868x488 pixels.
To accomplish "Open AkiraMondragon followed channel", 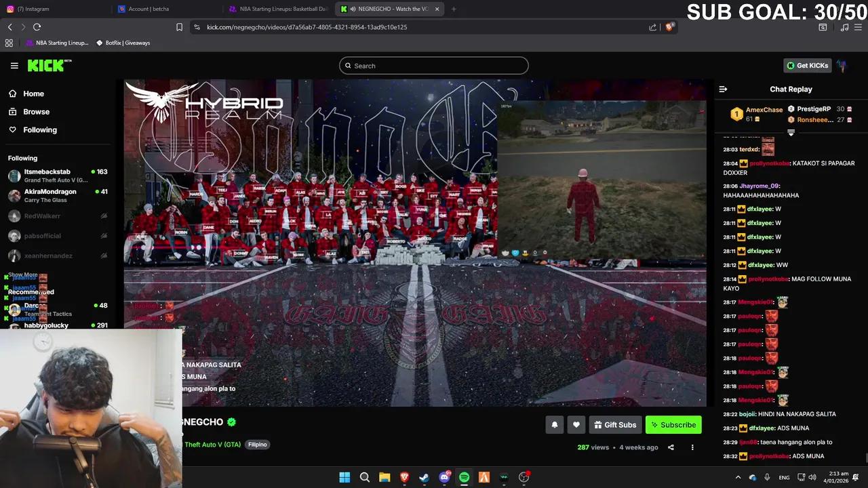I will pos(57,196).
